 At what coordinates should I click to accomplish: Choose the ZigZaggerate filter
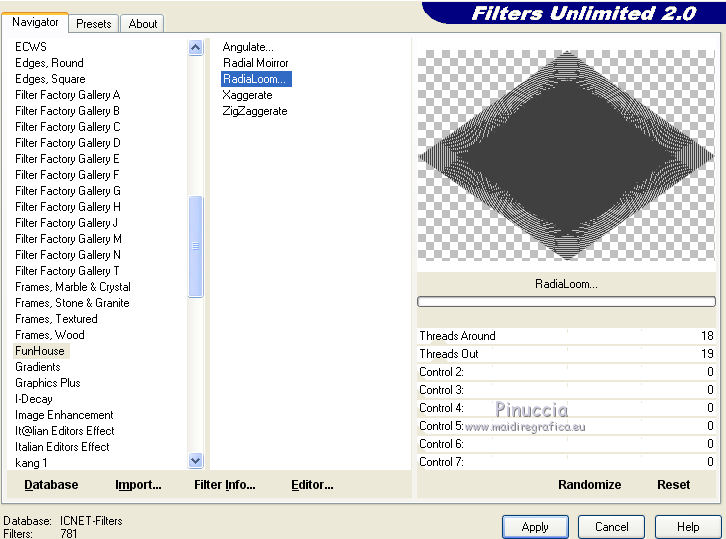coord(255,111)
